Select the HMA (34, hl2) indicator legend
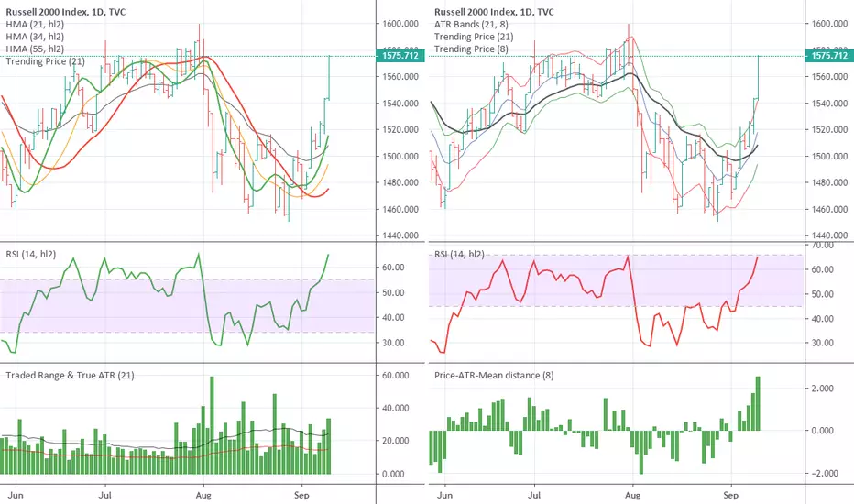 click(x=35, y=37)
